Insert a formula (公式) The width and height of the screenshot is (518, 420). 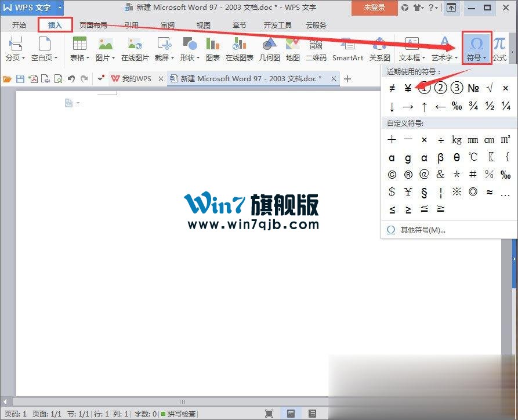[x=499, y=49]
